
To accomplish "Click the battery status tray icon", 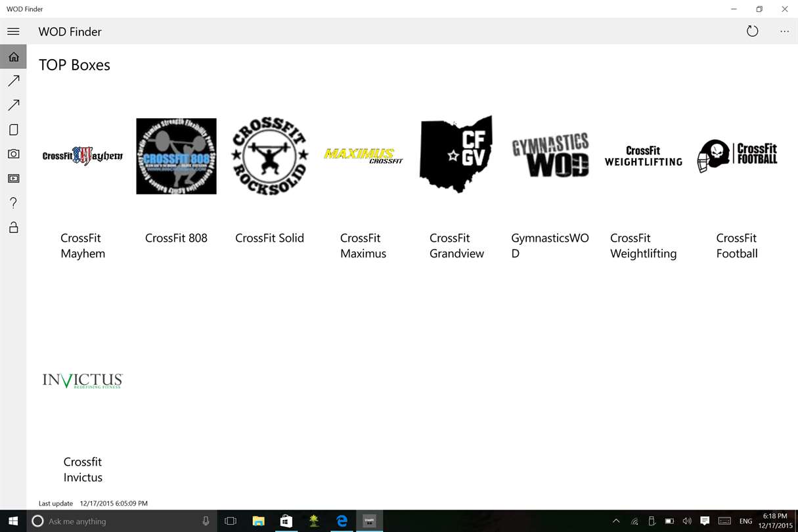I will [x=669, y=521].
